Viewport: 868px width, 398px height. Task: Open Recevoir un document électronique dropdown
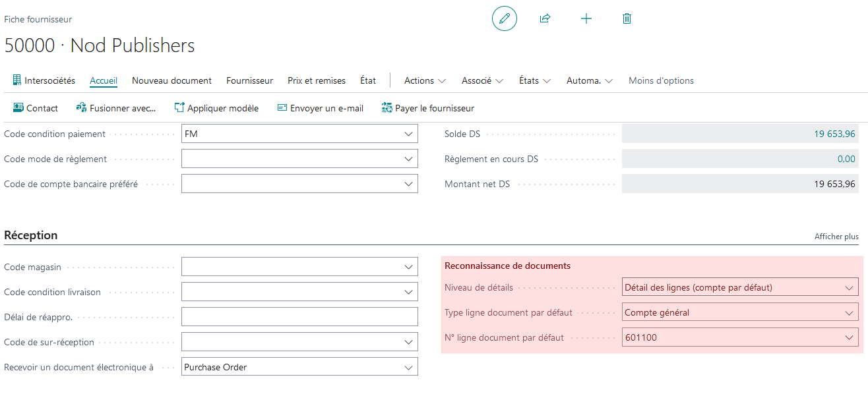408,367
